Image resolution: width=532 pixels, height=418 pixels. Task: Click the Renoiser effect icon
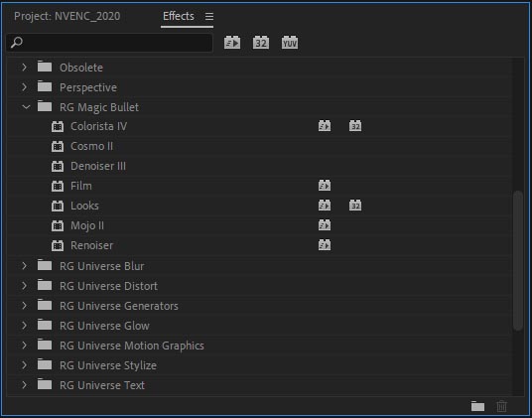point(58,245)
